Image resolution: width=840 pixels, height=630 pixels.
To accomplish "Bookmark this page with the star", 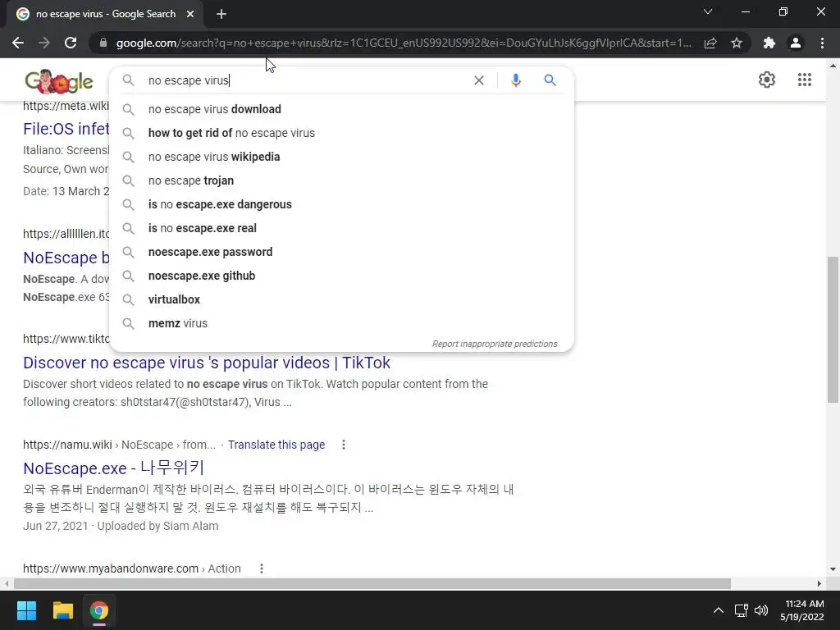I will (x=737, y=43).
